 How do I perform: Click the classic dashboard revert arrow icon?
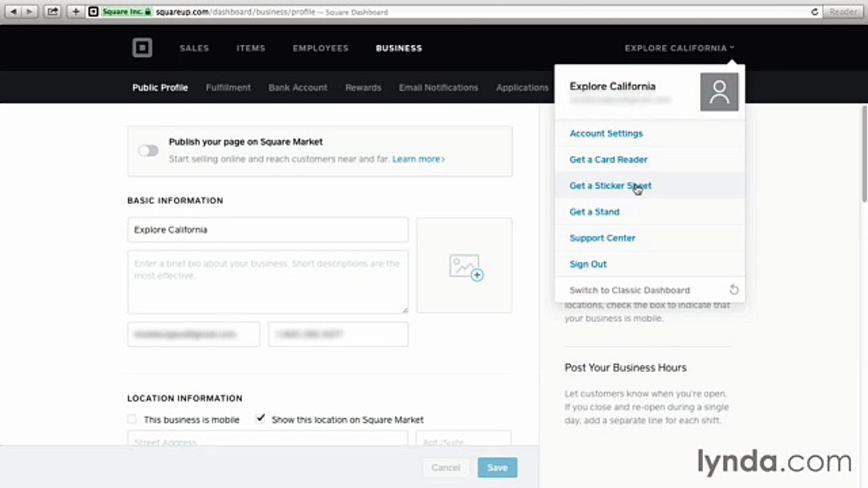pyautogui.click(x=734, y=290)
